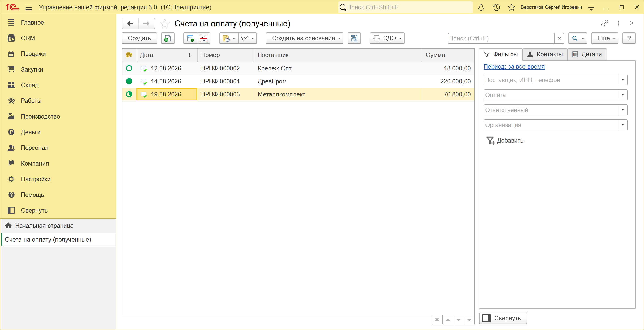Jump to the first list row arrow
The width and height of the screenshot is (644, 330).
[437, 320]
